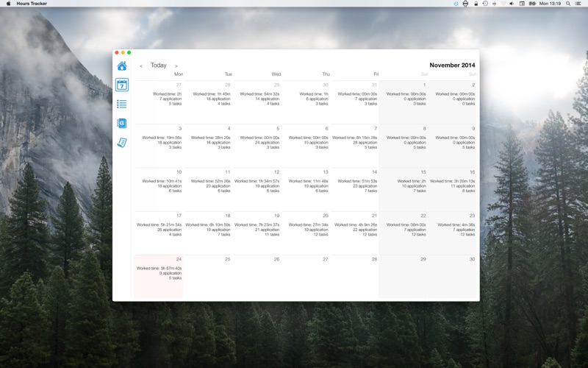Go to previous month arrow

[x=141, y=66]
